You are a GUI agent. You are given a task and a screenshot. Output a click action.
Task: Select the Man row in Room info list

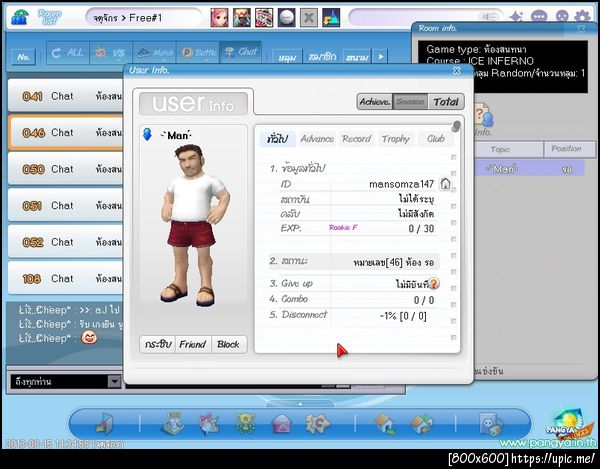click(x=529, y=168)
